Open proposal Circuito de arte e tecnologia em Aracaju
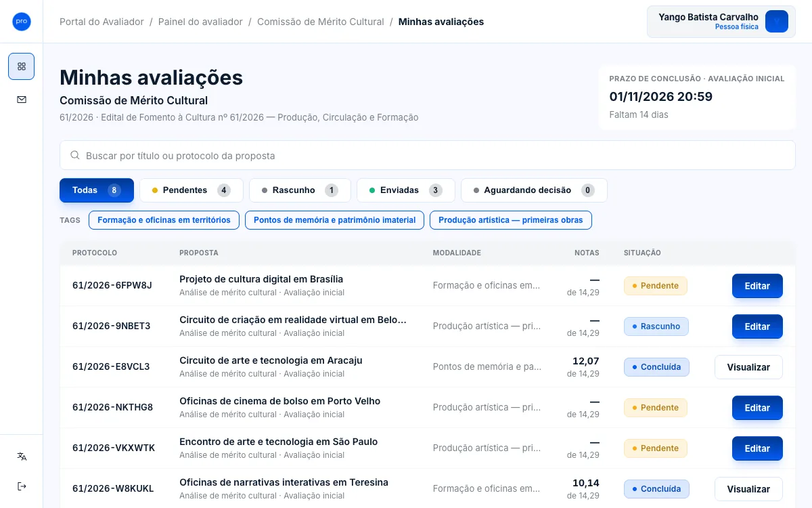The image size is (812, 508). click(x=271, y=360)
